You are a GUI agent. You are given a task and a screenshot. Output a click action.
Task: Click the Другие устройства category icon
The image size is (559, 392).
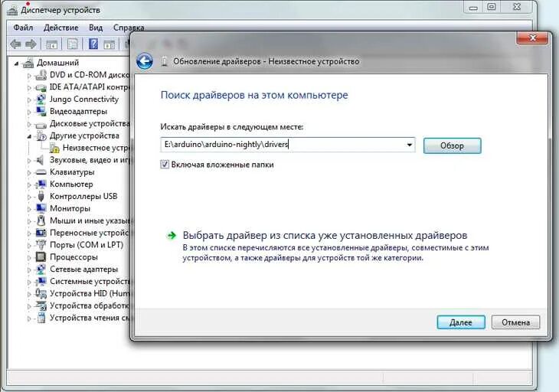click(41, 136)
